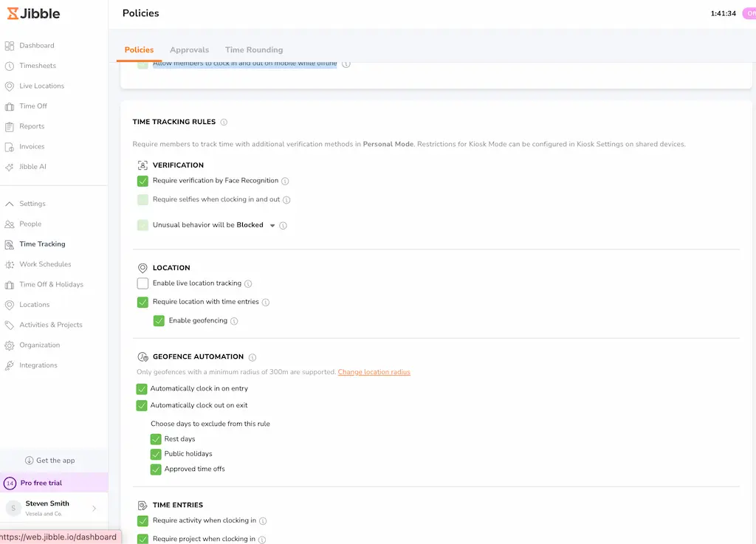Uncheck Automatically clock out on exit

pyautogui.click(x=142, y=406)
